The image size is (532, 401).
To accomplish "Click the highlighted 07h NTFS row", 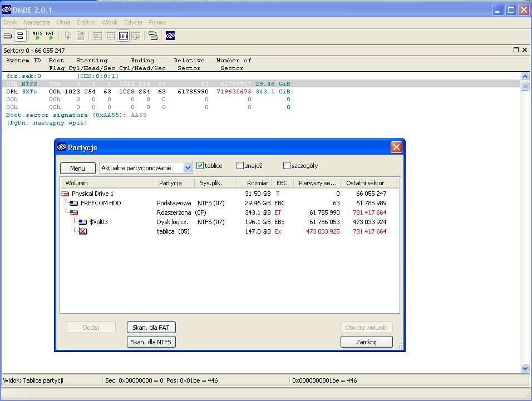I will point(261,84).
